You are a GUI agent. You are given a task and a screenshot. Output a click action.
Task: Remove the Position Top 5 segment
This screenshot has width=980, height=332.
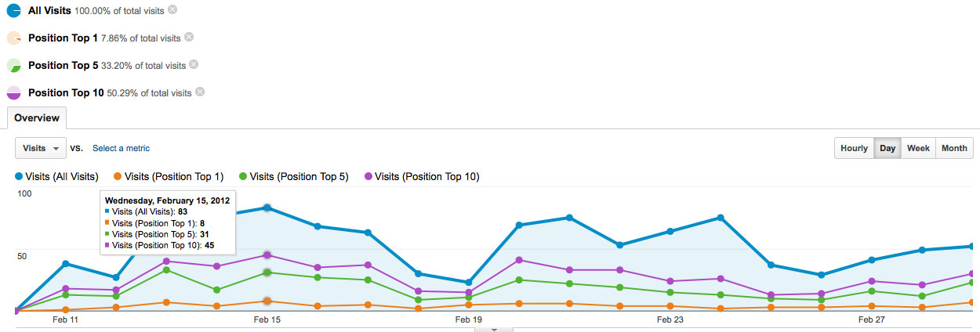point(194,65)
